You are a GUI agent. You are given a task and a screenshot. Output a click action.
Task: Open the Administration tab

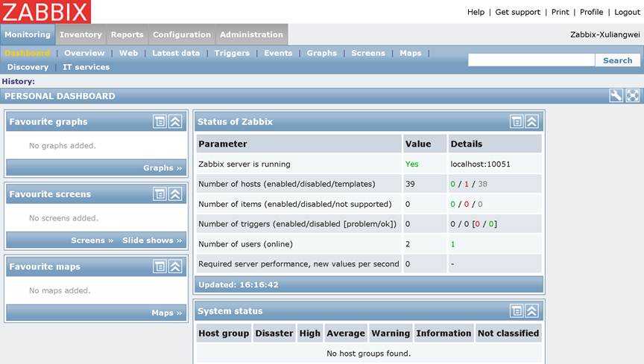(251, 34)
